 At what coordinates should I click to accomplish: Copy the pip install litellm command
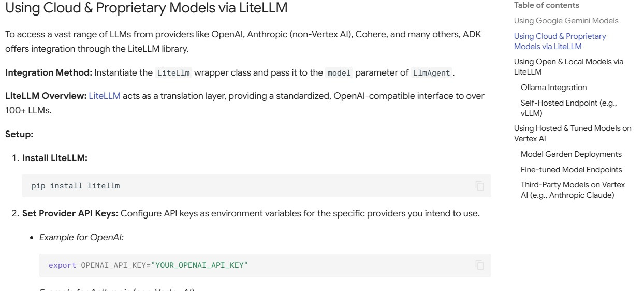tap(480, 186)
